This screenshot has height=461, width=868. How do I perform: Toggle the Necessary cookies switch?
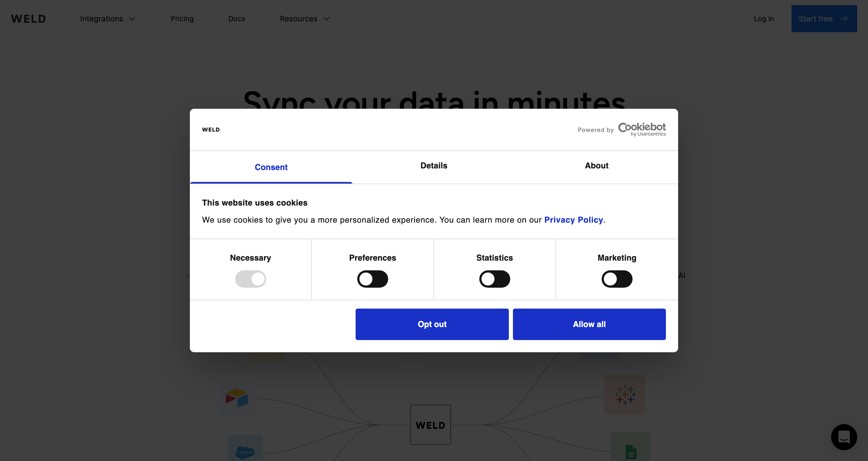pyautogui.click(x=250, y=279)
